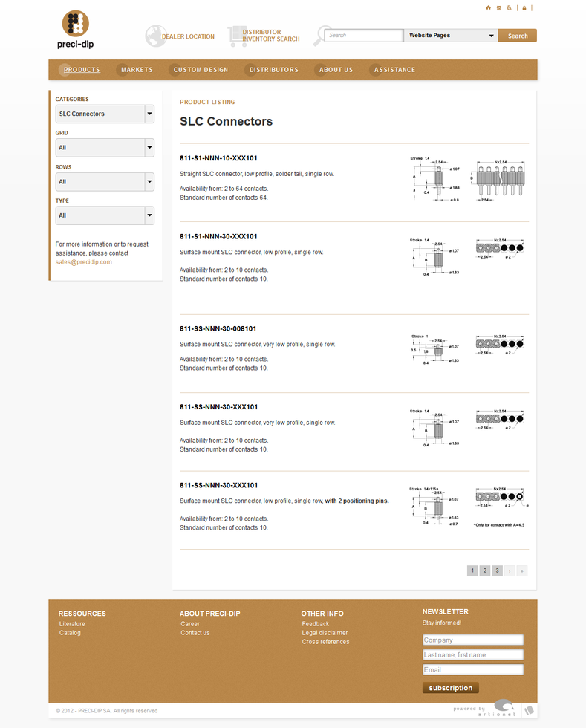Click the orange Search button
Viewport: 586px width, 728px height.
pyautogui.click(x=517, y=36)
